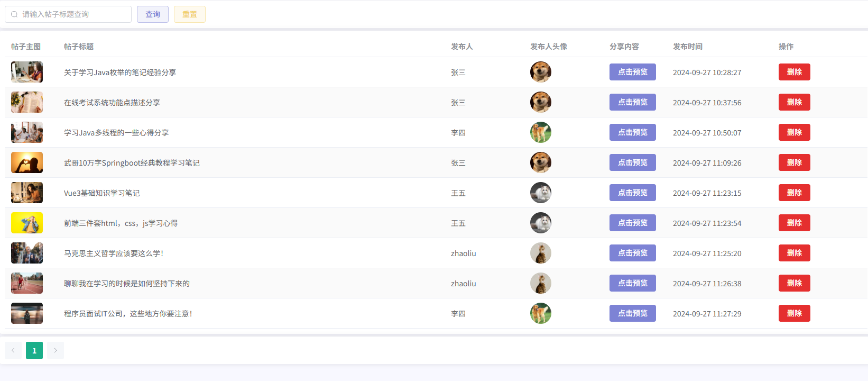Go to the previous page arrow
The width and height of the screenshot is (868, 381).
click(13, 350)
